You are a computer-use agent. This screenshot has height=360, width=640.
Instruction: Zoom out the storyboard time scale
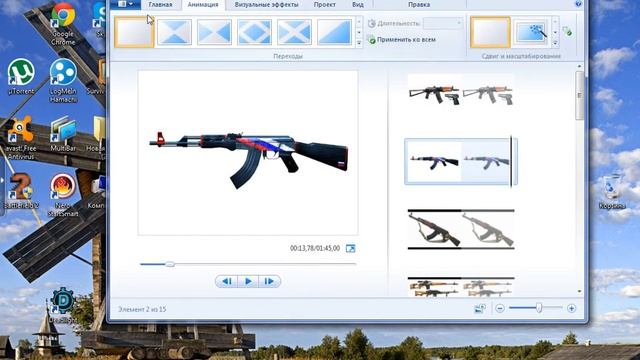tap(500, 309)
